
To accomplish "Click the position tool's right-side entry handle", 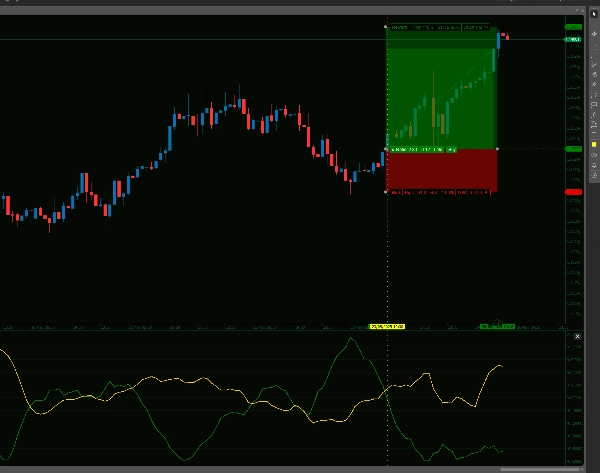I will (496, 149).
